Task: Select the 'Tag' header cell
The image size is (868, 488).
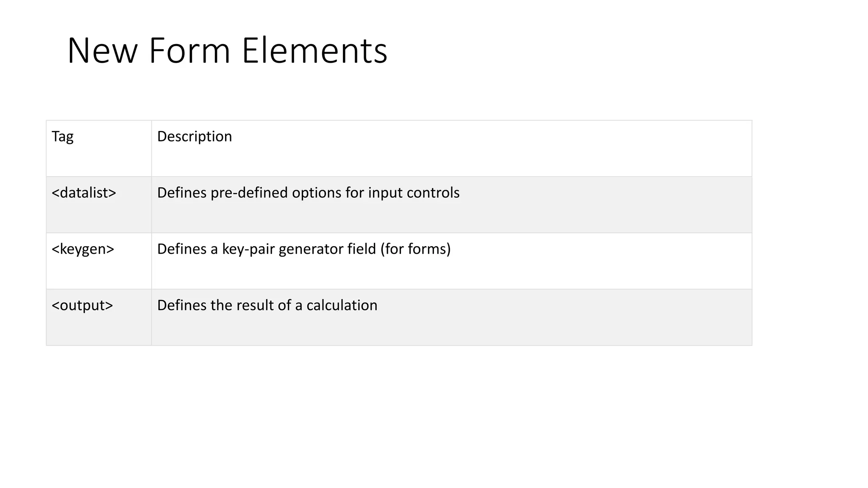Action: 63,136
